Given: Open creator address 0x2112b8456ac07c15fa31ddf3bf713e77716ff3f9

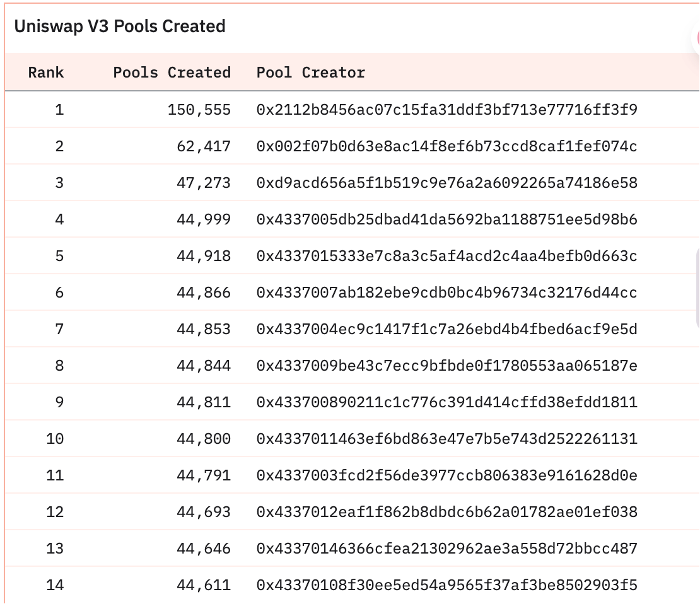Looking at the screenshot, I should [x=446, y=110].
